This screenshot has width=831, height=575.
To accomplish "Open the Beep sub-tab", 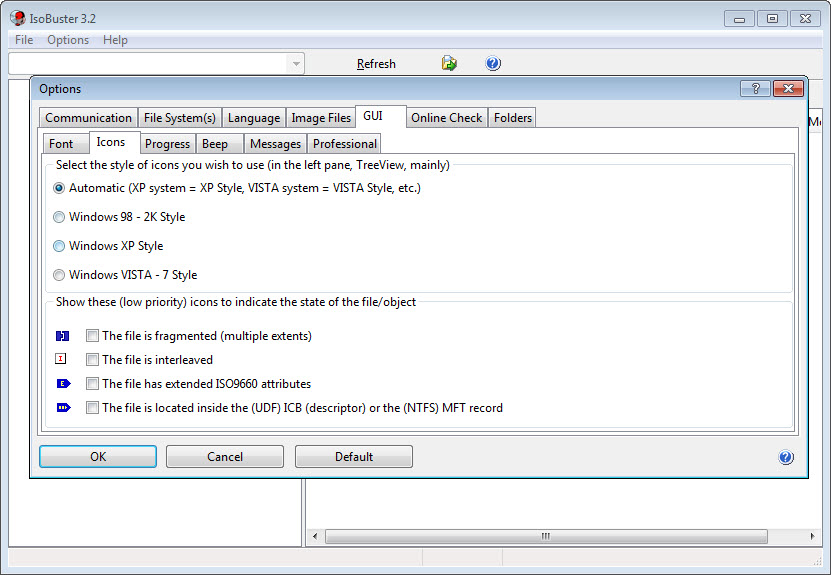I will (219, 144).
